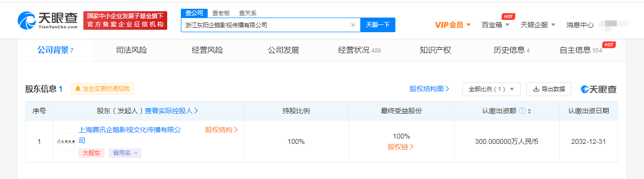
Task: Switch to the 公司发展 tab
Action: (x=283, y=50)
